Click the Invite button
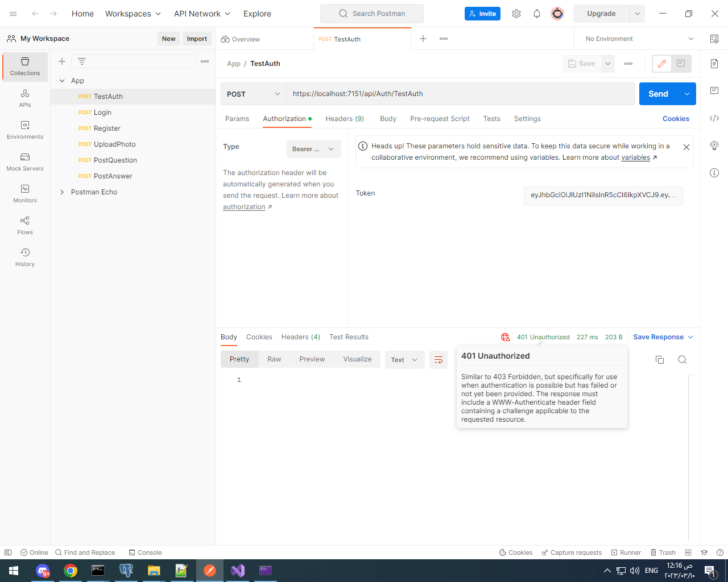Viewport: 728px width, 582px height. (482, 14)
